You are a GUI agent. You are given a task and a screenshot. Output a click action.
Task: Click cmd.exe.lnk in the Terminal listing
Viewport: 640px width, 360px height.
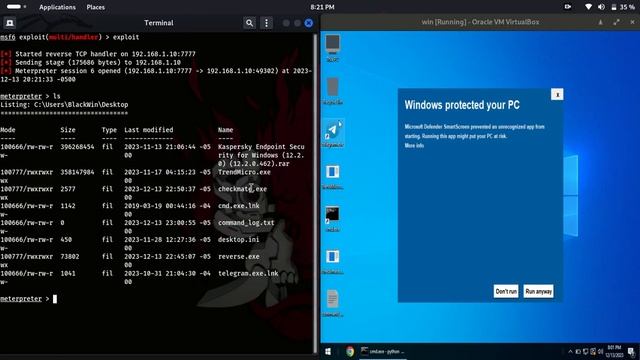(x=239, y=206)
